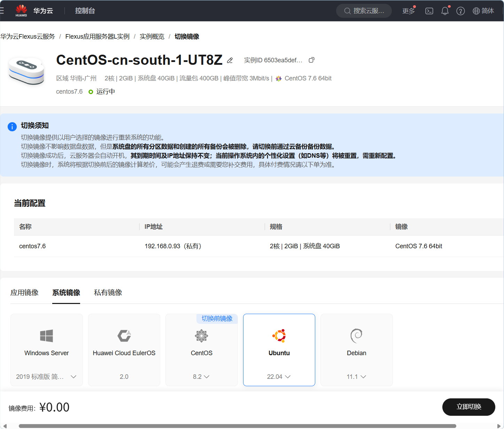Click the globe language icon
The height and width of the screenshot is (429, 504).
click(x=476, y=11)
